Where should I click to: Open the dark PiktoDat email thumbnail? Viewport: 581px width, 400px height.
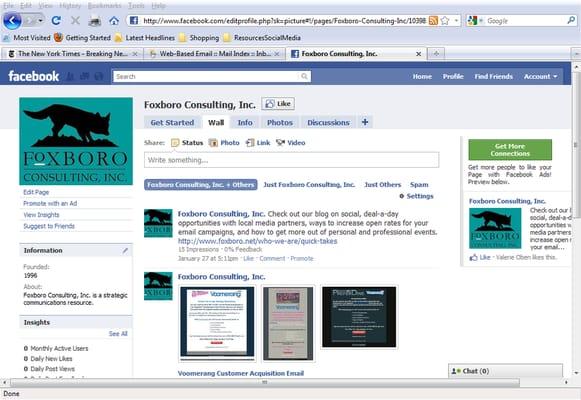(359, 317)
